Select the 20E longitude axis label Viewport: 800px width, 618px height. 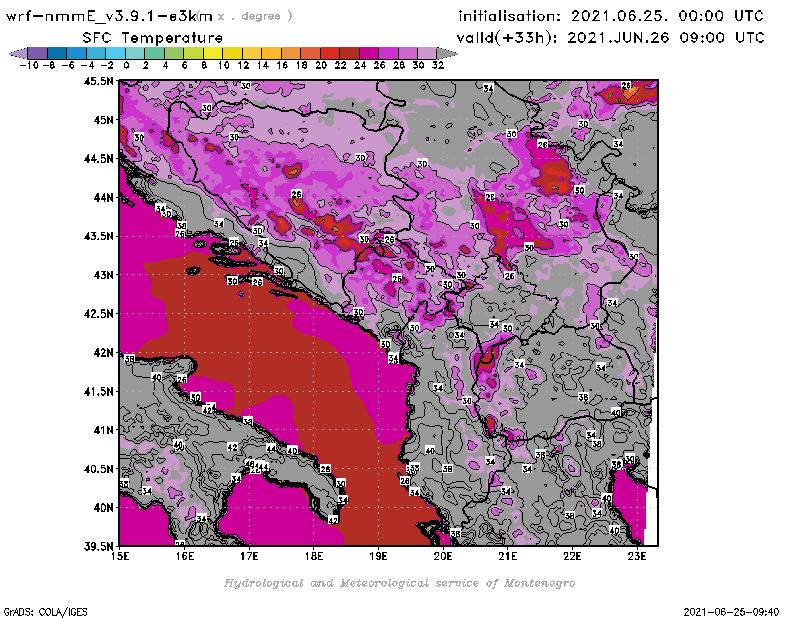pyautogui.click(x=443, y=556)
